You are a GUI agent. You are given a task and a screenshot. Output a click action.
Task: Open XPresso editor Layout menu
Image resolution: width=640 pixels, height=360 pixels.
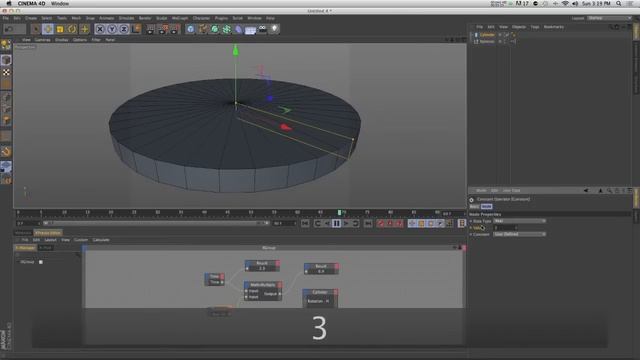pos(50,240)
